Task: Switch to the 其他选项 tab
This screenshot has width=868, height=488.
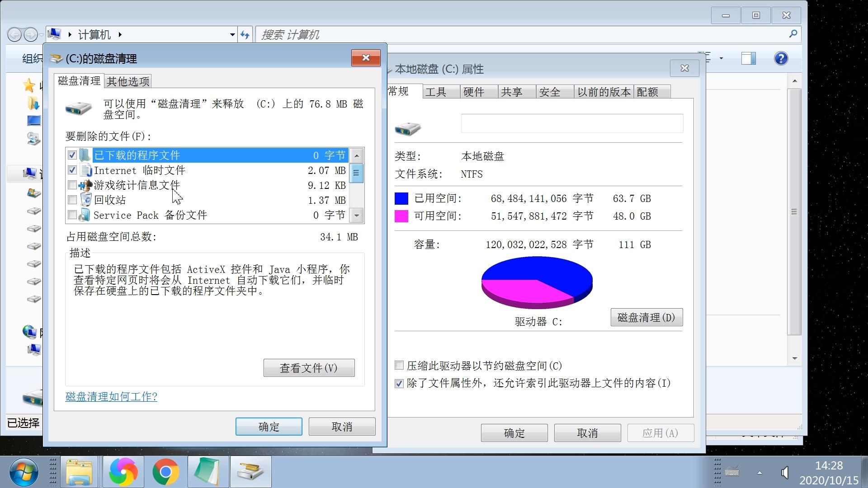Action: [x=127, y=81]
